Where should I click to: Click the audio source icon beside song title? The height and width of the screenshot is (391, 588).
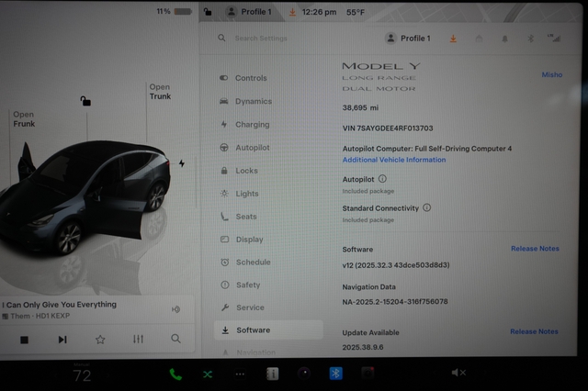pos(175,309)
